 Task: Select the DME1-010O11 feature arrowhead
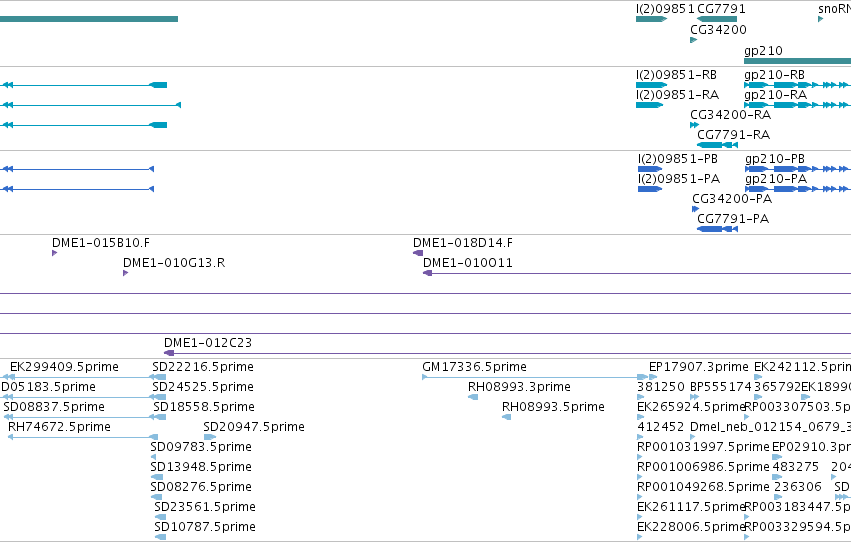[428, 273]
